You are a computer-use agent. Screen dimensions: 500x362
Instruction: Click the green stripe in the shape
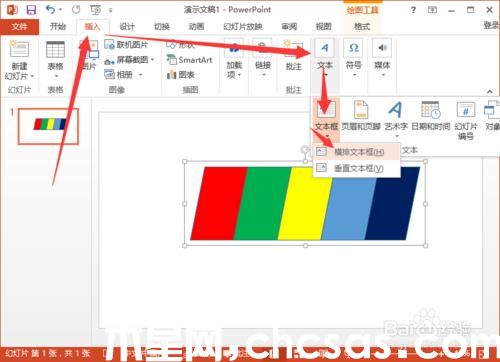pos(262,203)
